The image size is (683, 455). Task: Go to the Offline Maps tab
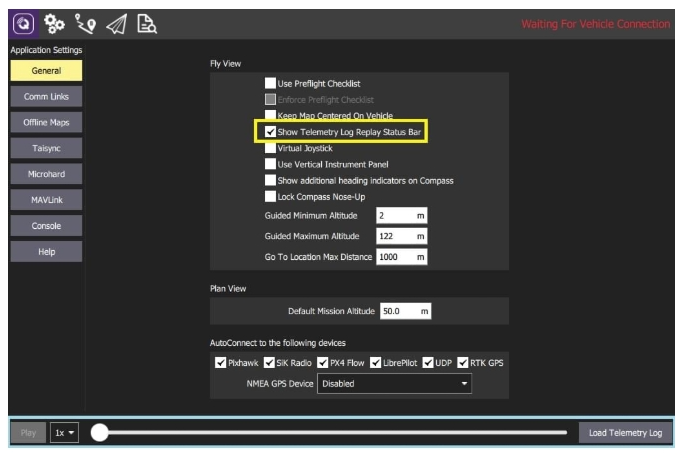tap(46, 123)
